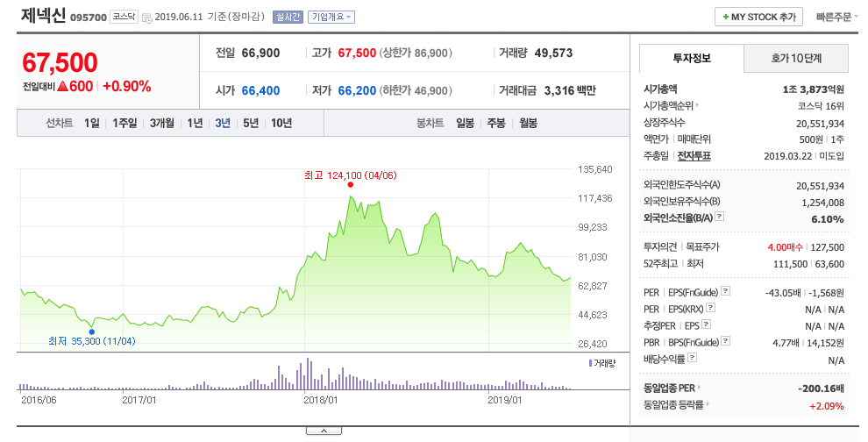The width and height of the screenshot is (868, 442).
Task: Click the +0.90% change percentage
Action: tap(127, 87)
